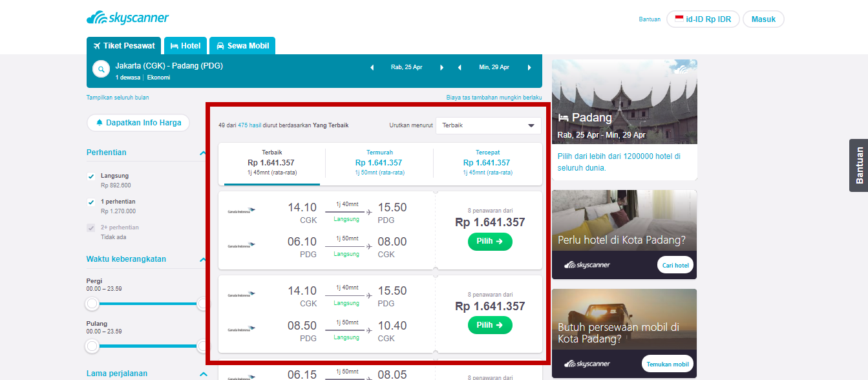Collapse the Lama perjalanan section
868x380 pixels.
point(203,374)
